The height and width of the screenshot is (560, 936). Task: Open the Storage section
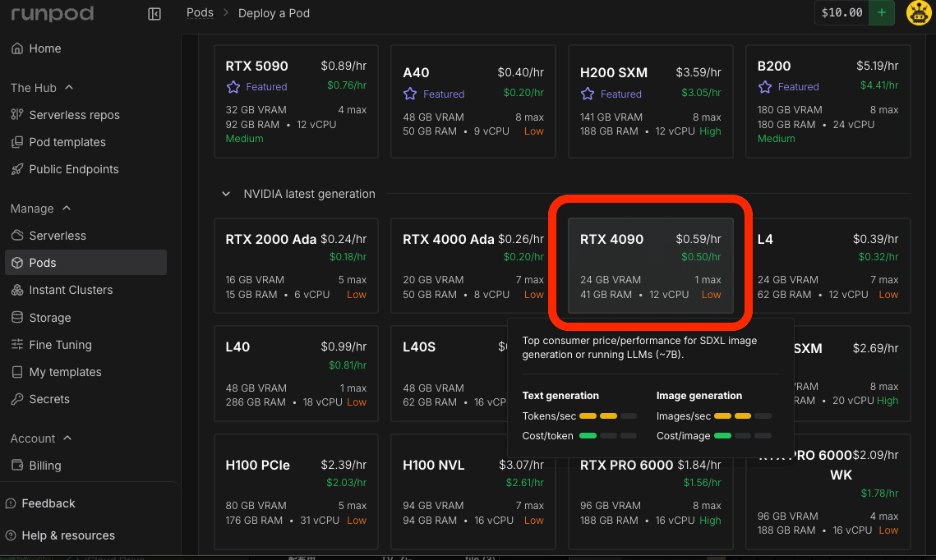[48, 318]
